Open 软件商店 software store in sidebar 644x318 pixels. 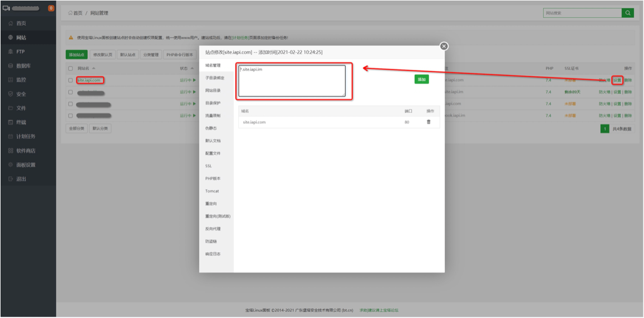pos(26,151)
